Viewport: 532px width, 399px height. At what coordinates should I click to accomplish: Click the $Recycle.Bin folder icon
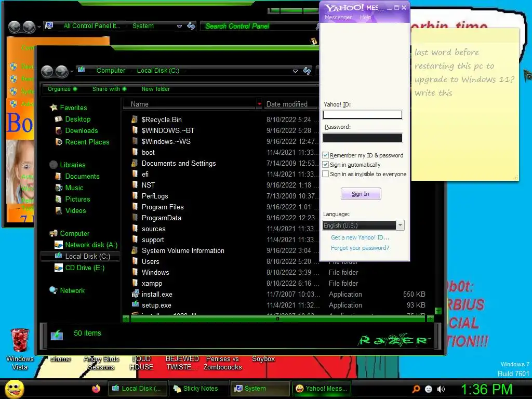(x=136, y=119)
